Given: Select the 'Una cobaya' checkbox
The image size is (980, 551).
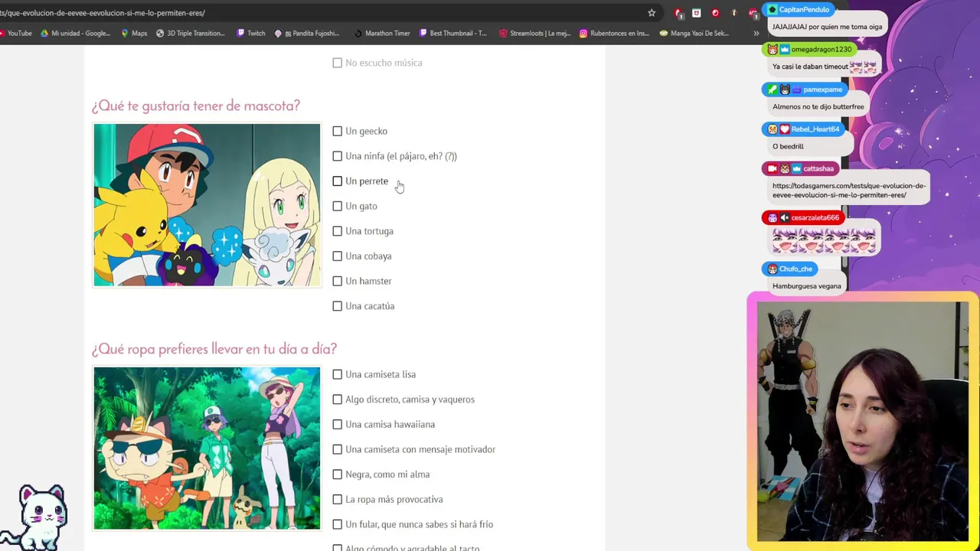Looking at the screenshot, I should (337, 256).
